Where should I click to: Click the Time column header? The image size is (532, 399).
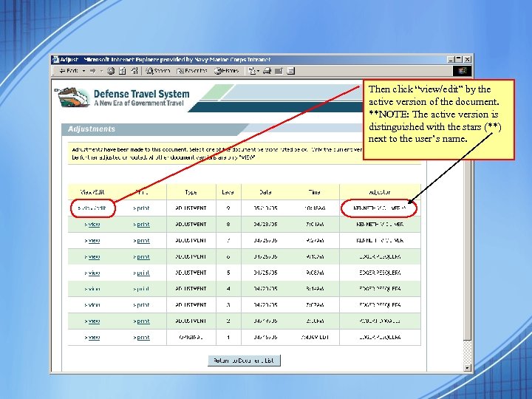pos(314,192)
